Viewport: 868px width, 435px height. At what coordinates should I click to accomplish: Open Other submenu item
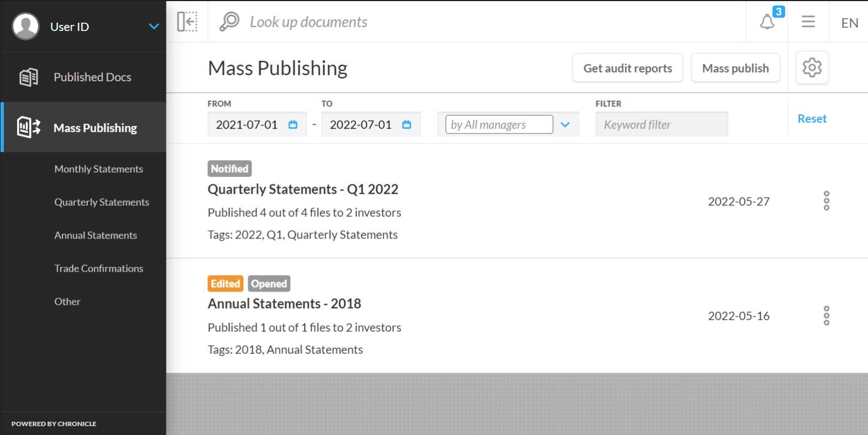(x=67, y=302)
